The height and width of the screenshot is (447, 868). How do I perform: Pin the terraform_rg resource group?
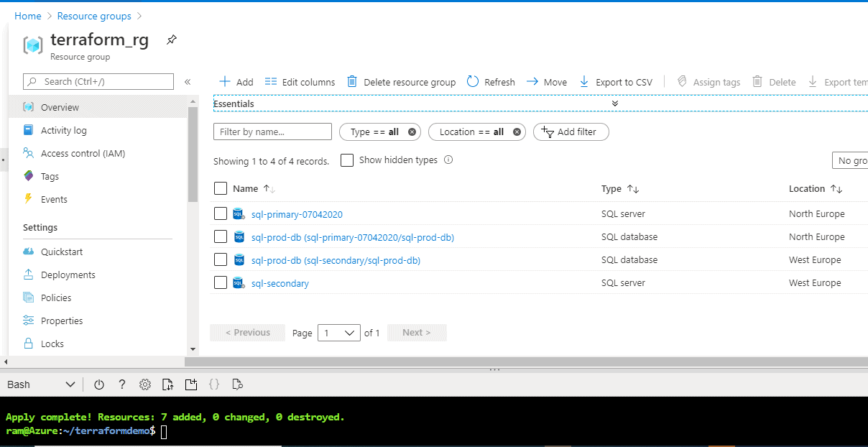pos(171,40)
